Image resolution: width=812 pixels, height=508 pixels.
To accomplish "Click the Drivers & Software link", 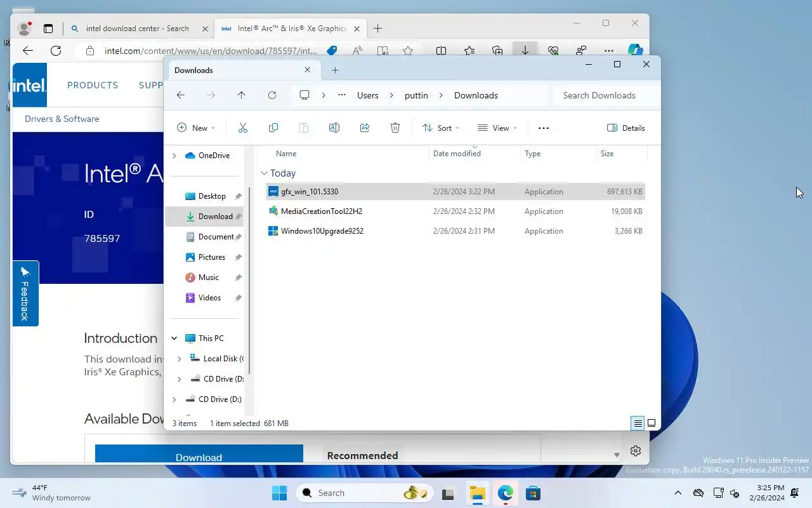I will click(x=62, y=119).
